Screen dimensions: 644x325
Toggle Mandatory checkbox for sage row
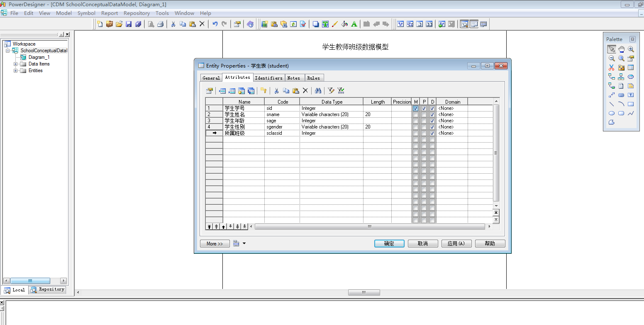(415, 121)
